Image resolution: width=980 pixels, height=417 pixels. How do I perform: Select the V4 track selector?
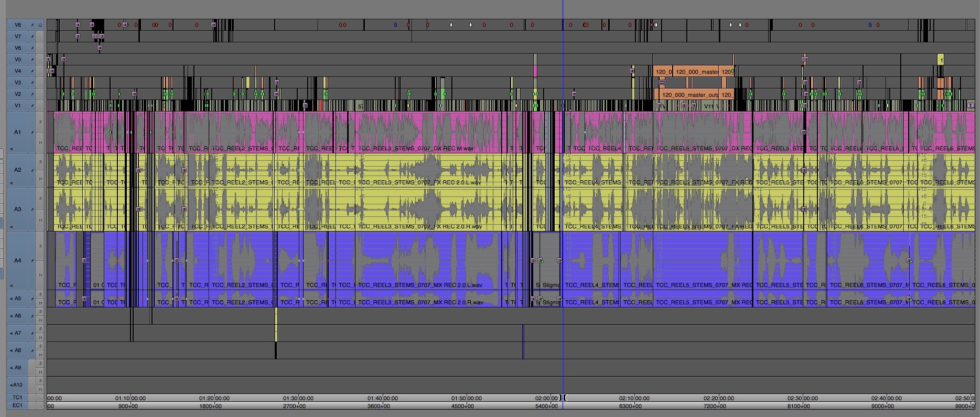coord(18,71)
